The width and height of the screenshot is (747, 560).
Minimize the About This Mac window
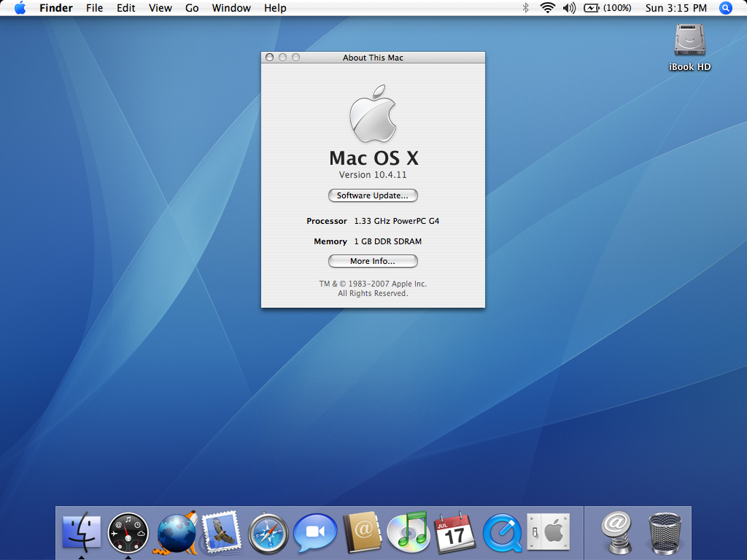click(x=282, y=57)
